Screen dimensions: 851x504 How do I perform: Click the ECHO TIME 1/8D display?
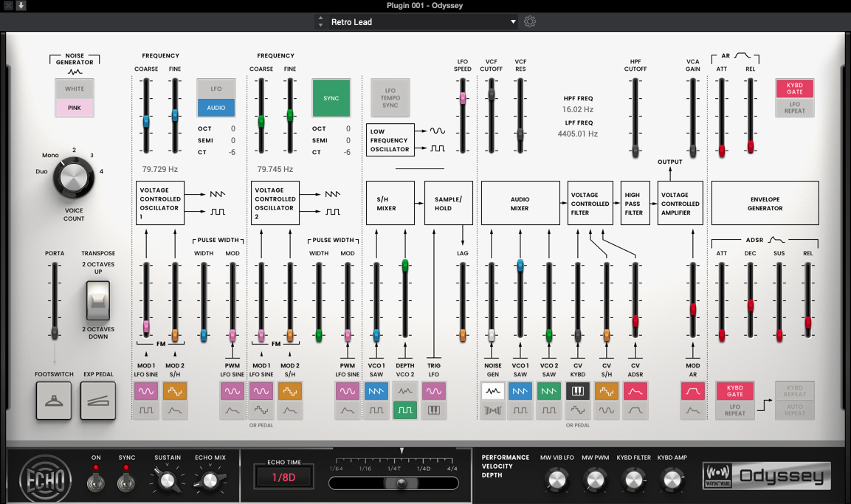(x=283, y=477)
